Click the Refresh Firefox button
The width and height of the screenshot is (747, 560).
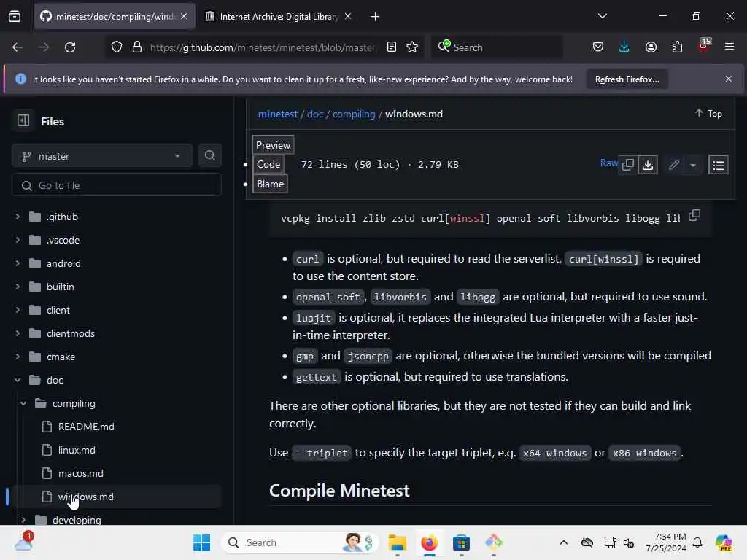click(627, 79)
